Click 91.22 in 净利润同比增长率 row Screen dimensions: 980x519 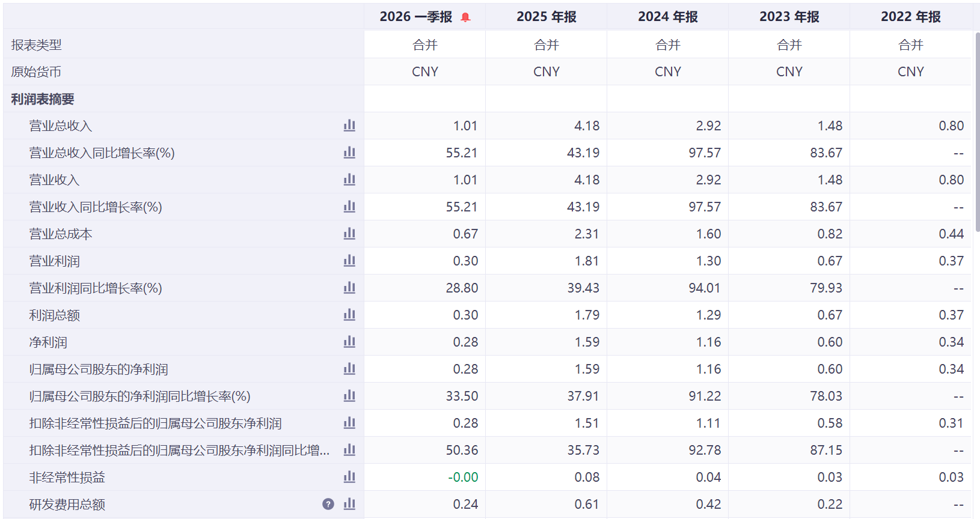click(705, 396)
